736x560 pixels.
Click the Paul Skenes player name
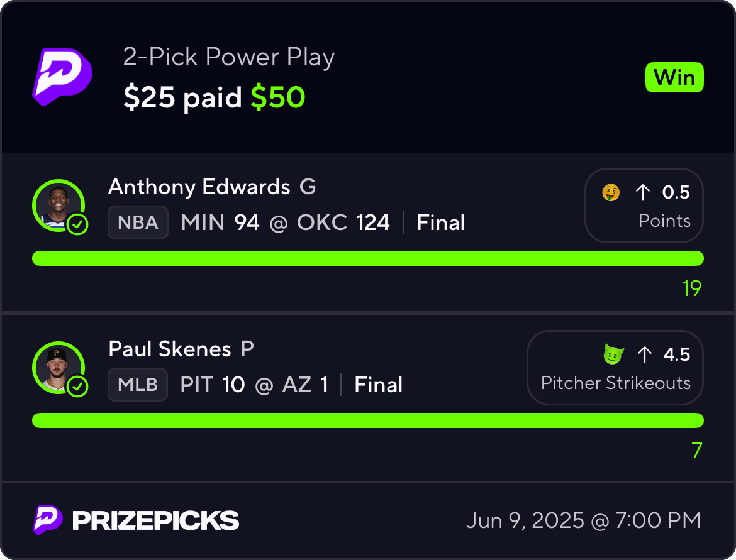pos(170,349)
